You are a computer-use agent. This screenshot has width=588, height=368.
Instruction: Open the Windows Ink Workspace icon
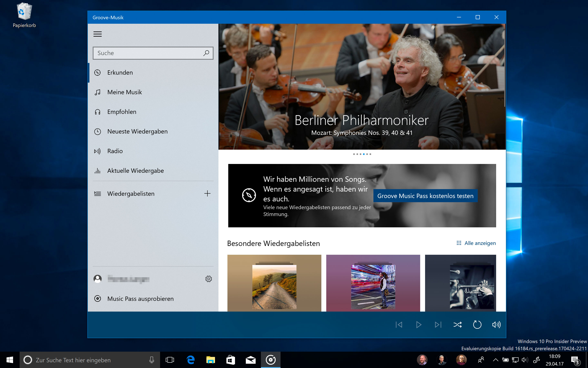pos(536,360)
